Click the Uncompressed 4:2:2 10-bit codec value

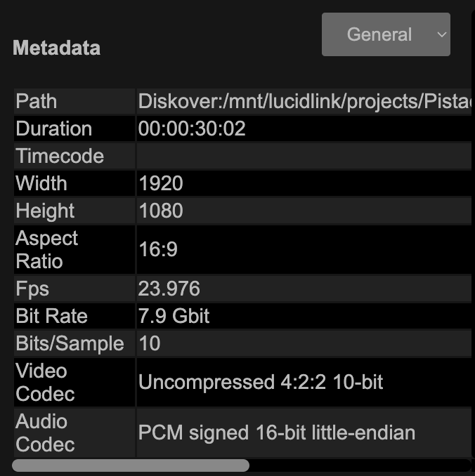(x=261, y=383)
